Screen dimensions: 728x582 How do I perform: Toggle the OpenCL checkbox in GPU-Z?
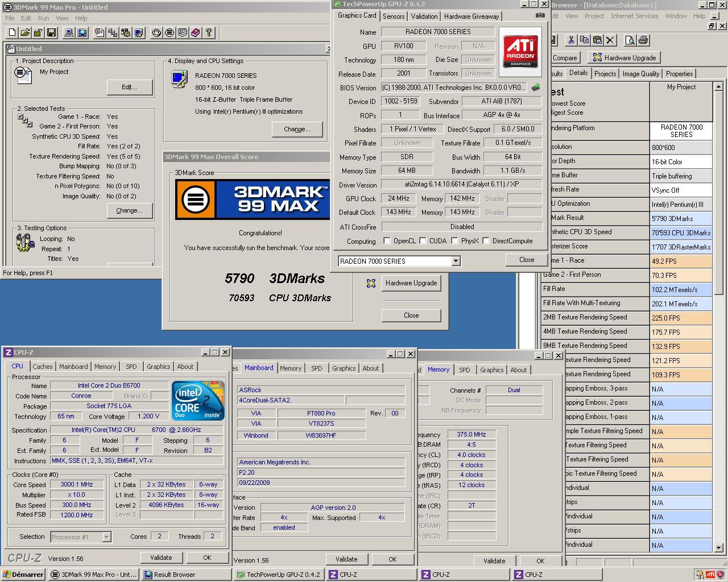pyautogui.click(x=387, y=241)
